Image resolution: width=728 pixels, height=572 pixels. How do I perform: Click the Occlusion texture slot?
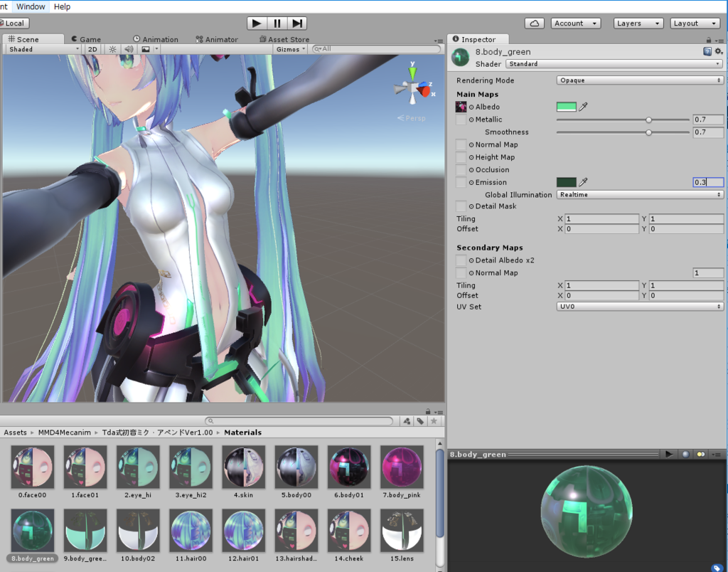[x=461, y=169]
